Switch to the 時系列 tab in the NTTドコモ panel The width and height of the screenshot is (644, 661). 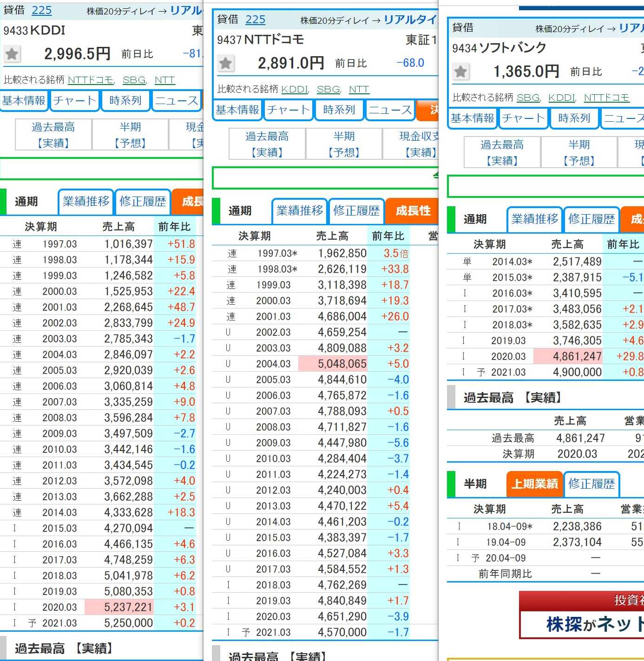click(x=339, y=110)
